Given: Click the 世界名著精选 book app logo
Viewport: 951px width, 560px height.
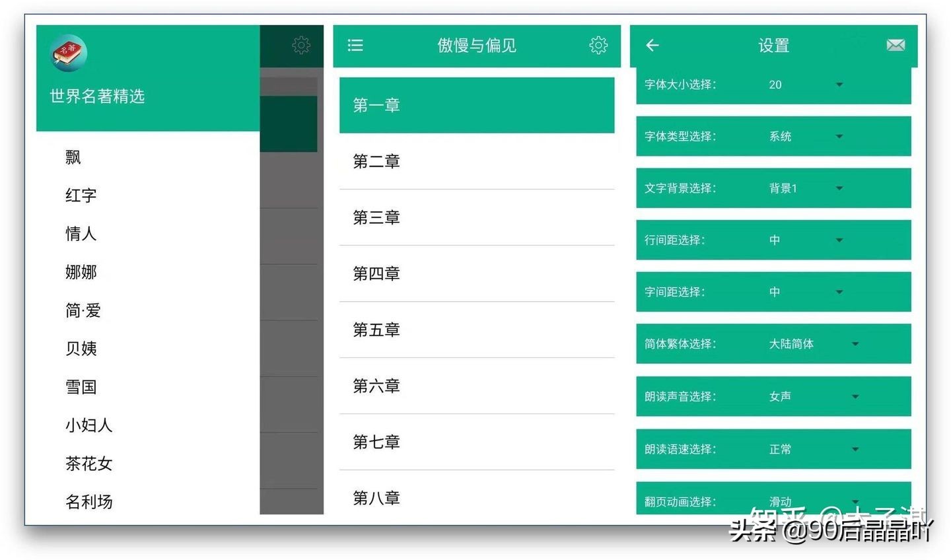Looking at the screenshot, I should click(x=69, y=53).
